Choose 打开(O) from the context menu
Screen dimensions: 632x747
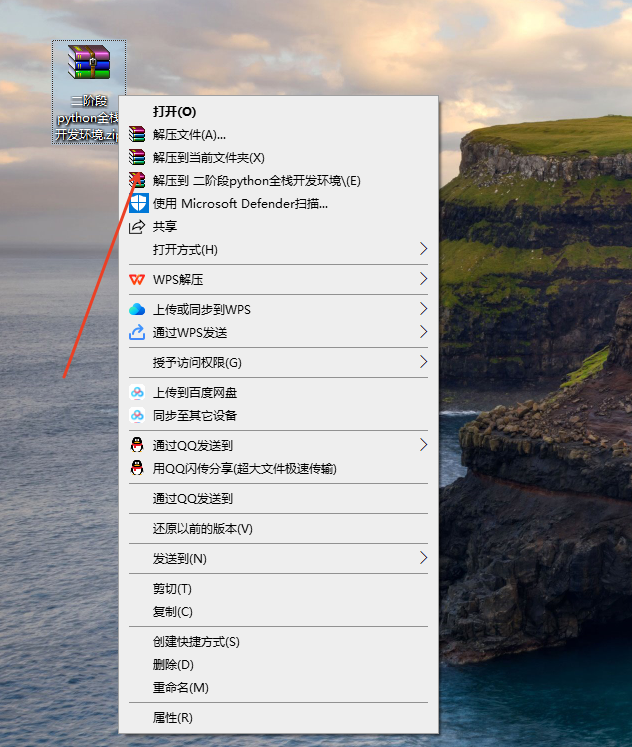point(278,112)
